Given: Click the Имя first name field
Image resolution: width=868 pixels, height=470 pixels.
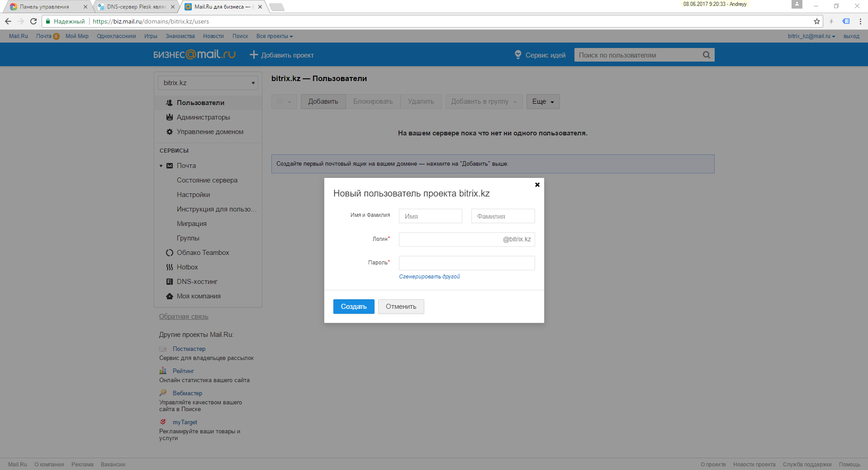Looking at the screenshot, I should pyautogui.click(x=431, y=216).
